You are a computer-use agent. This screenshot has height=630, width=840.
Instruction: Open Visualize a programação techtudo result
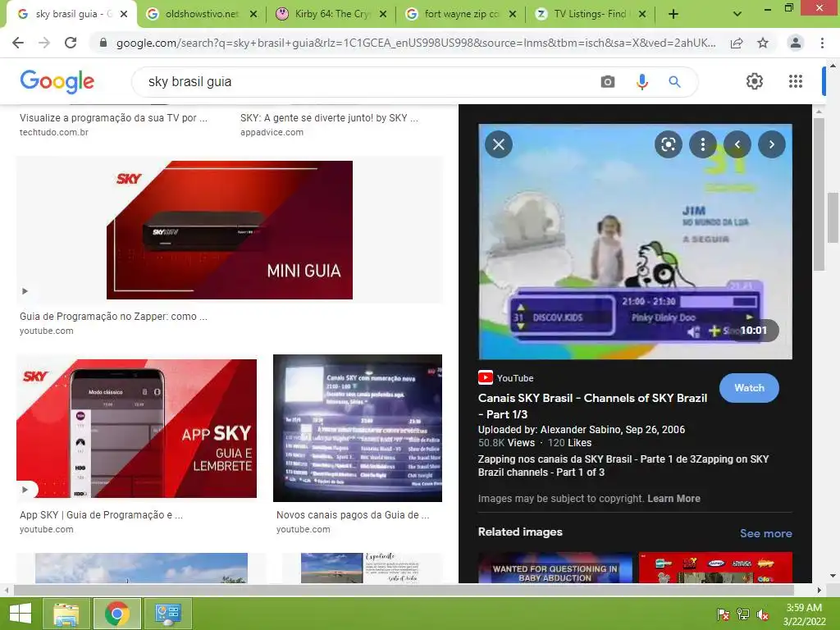(113, 118)
